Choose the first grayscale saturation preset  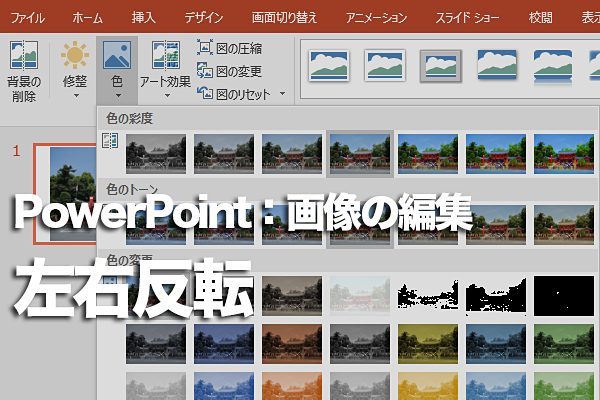click(x=156, y=154)
